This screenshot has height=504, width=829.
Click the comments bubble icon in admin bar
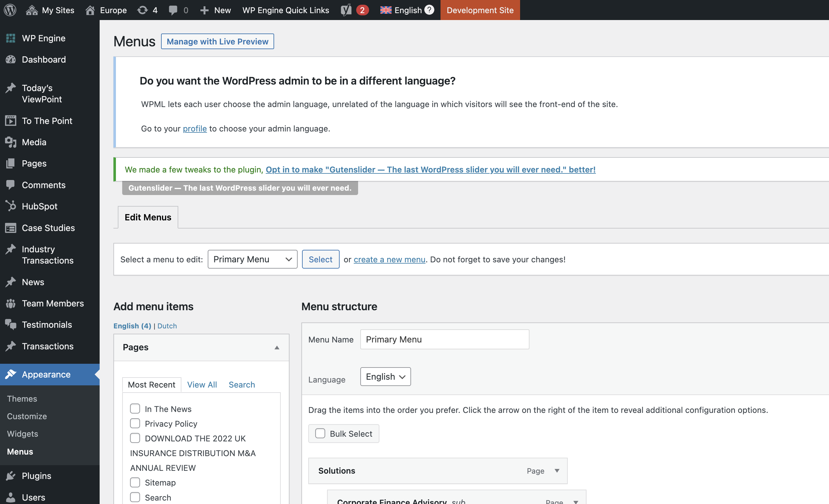[173, 10]
